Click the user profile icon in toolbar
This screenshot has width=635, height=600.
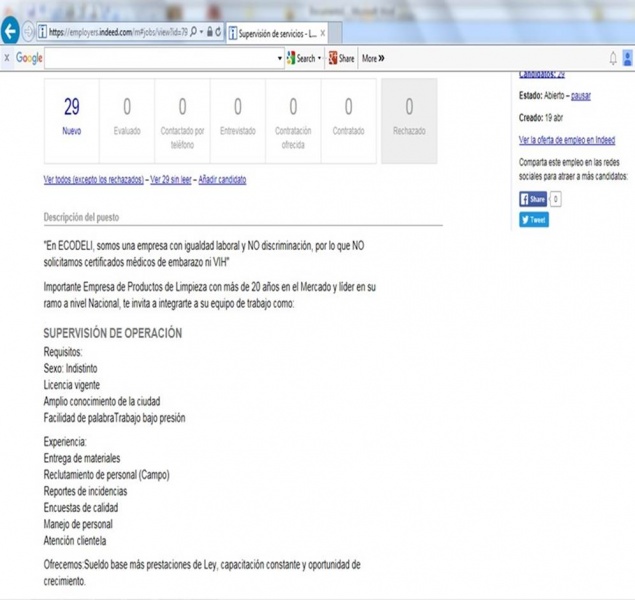click(x=627, y=58)
